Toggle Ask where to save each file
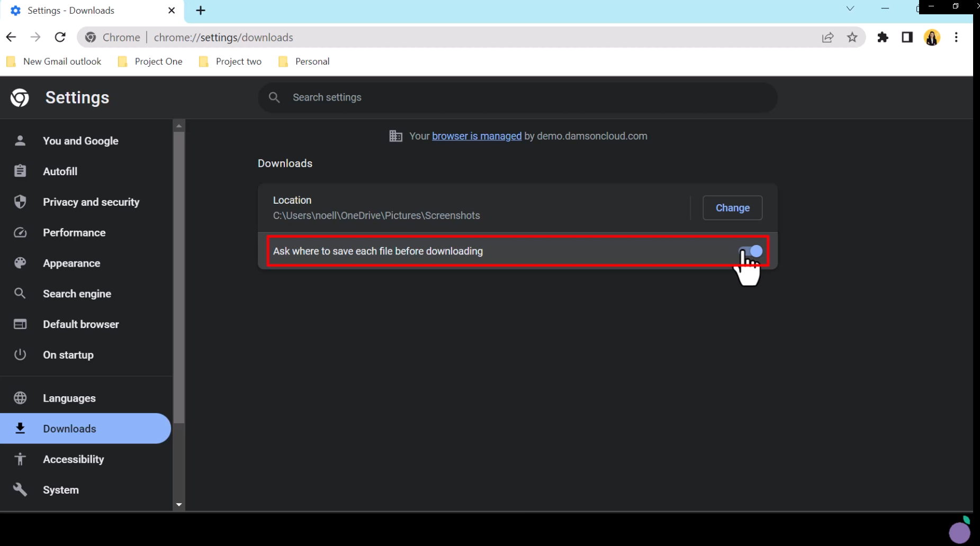This screenshot has width=980, height=546. 751,251
